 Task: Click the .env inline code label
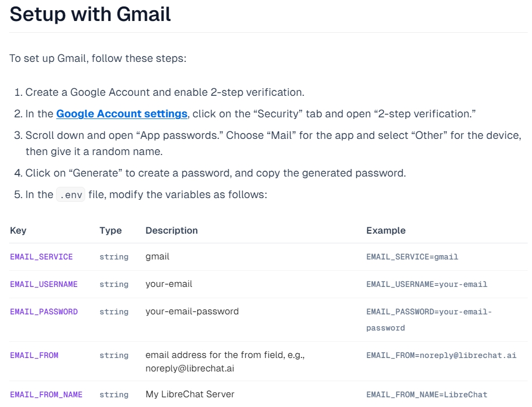click(71, 195)
